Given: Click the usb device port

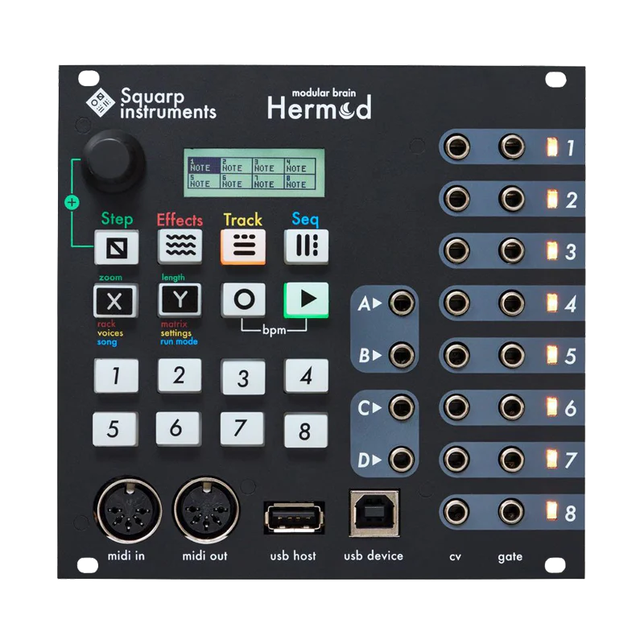Looking at the screenshot, I should click(x=374, y=513).
